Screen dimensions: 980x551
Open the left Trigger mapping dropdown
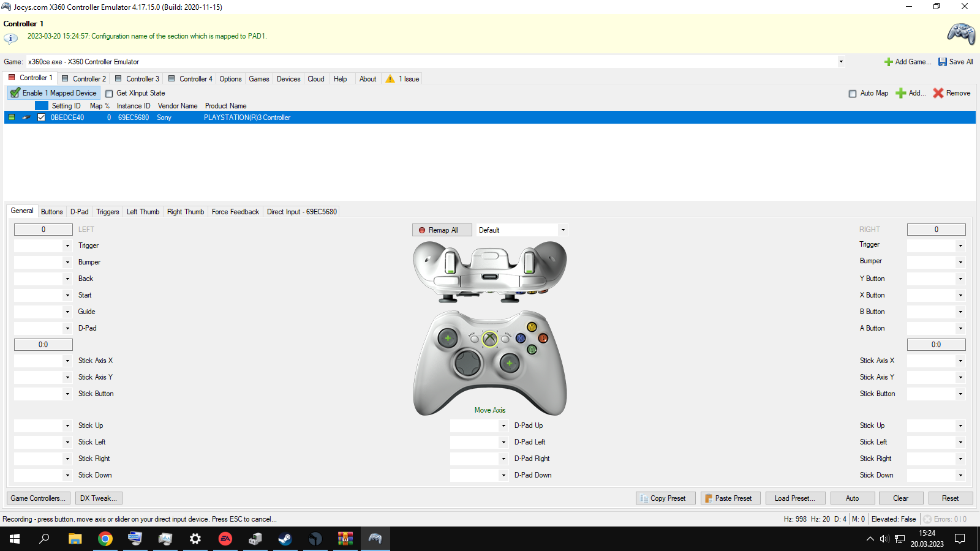point(67,246)
